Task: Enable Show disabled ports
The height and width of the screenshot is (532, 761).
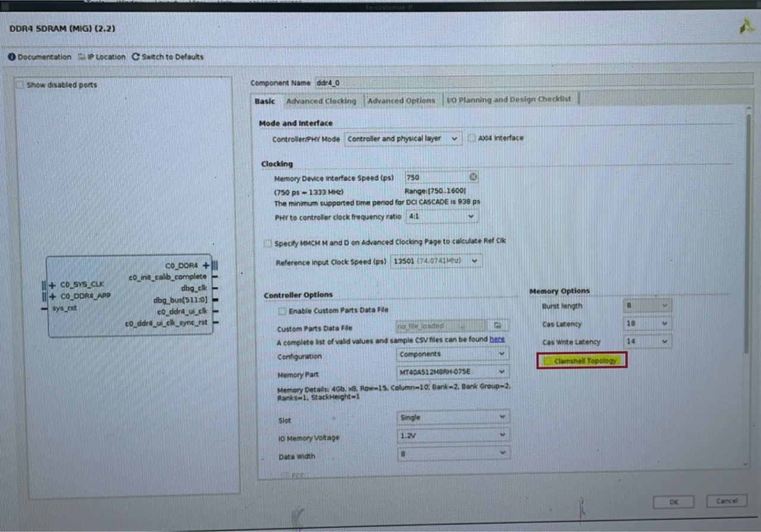Action: (20, 84)
